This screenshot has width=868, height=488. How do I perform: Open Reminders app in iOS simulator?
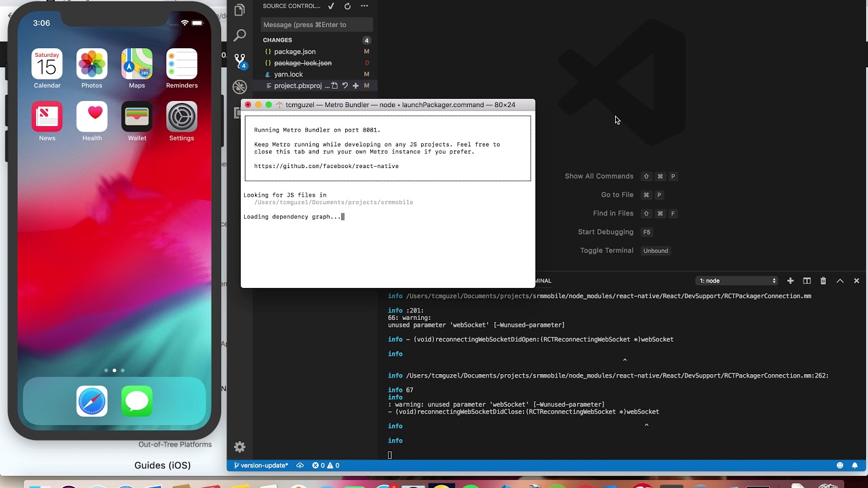182,64
